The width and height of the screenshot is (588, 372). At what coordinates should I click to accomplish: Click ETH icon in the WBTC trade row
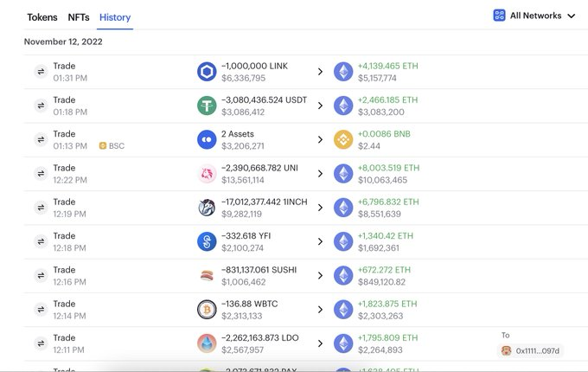pos(343,310)
